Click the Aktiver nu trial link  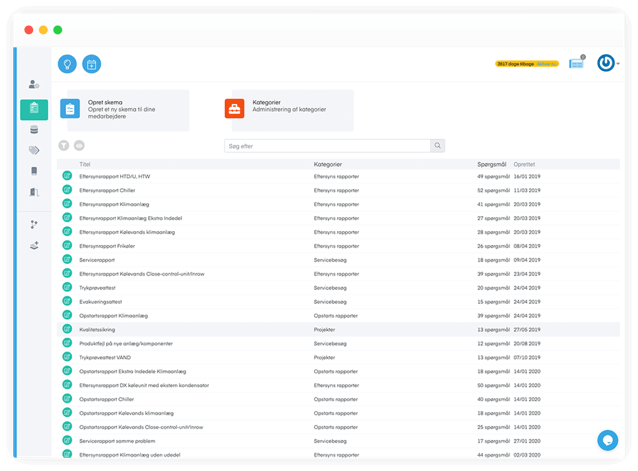pyautogui.click(x=547, y=64)
